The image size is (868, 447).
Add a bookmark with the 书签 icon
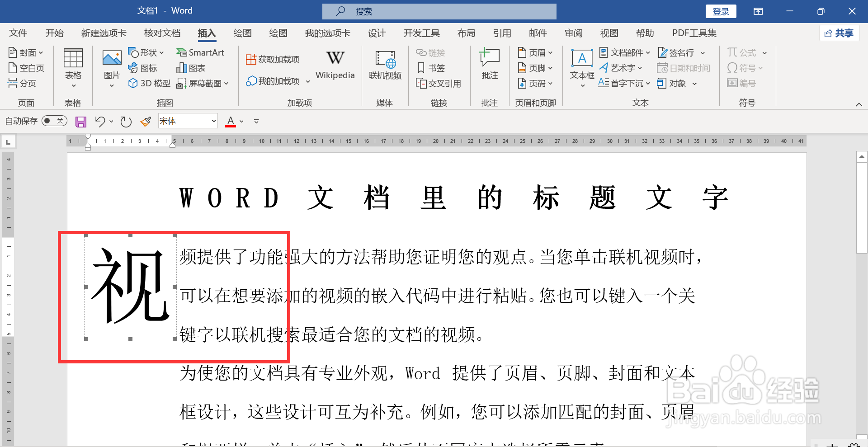coord(431,67)
